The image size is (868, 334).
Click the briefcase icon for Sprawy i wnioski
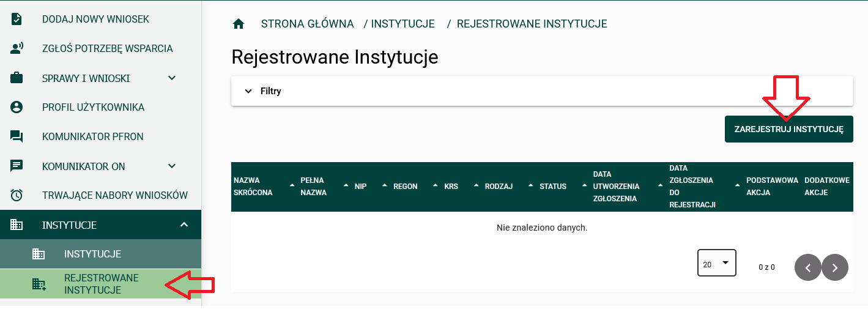coord(17,78)
